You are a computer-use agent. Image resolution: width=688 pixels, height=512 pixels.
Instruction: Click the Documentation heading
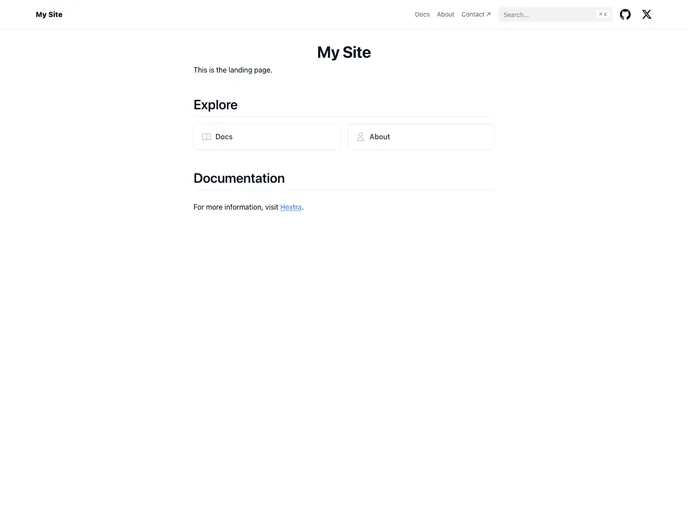(x=239, y=178)
